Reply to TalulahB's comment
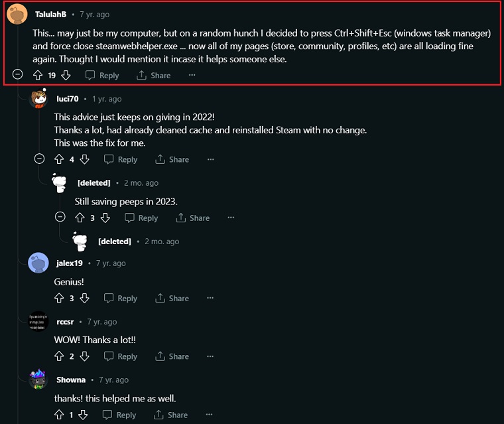Viewport: 504px width, 424px height. click(x=101, y=76)
